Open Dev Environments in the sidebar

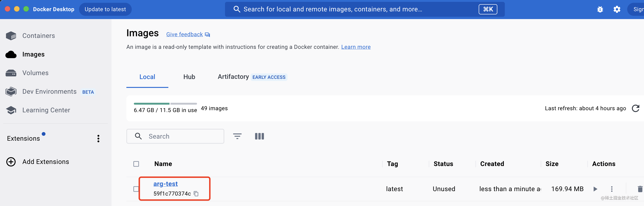pyautogui.click(x=50, y=92)
